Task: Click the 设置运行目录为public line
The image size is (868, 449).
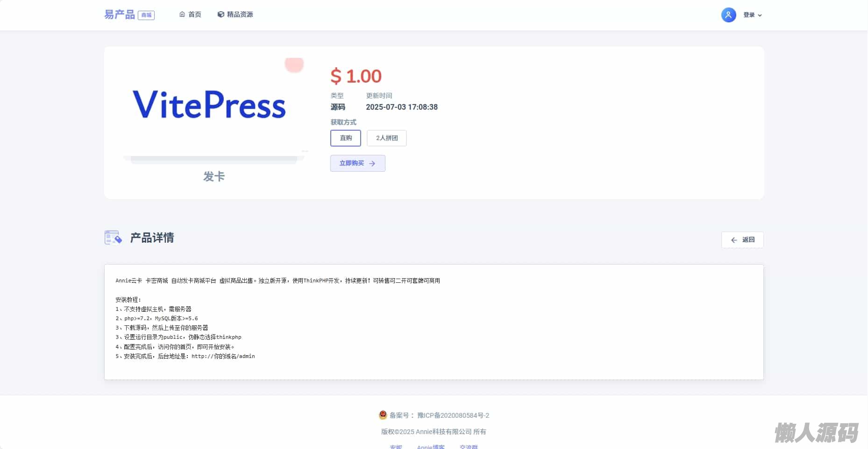Action: click(178, 337)
